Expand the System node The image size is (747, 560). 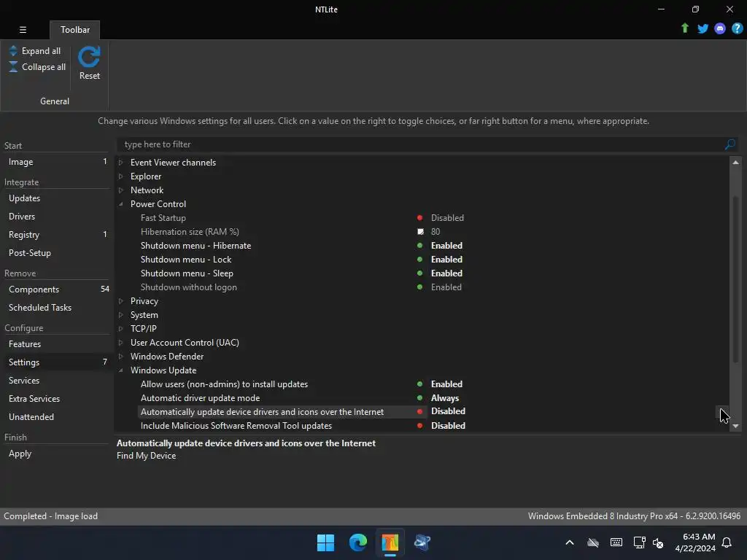tap(121, 315)
